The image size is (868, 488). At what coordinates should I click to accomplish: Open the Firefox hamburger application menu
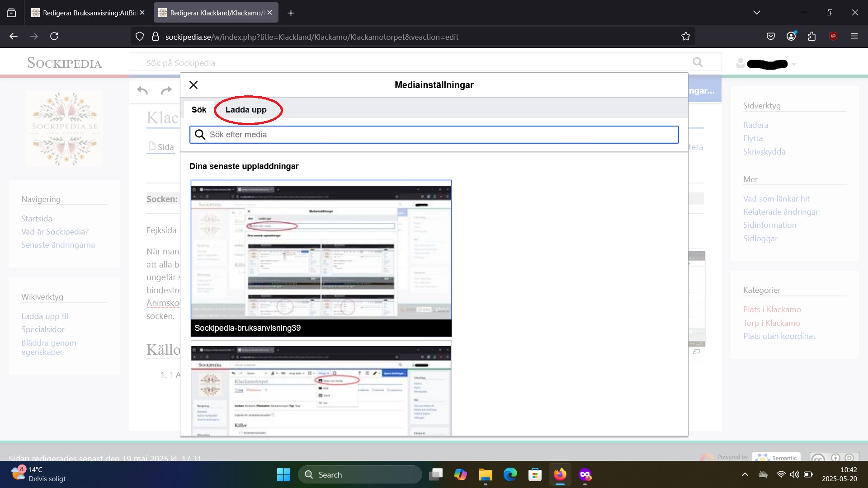(854, 36)
